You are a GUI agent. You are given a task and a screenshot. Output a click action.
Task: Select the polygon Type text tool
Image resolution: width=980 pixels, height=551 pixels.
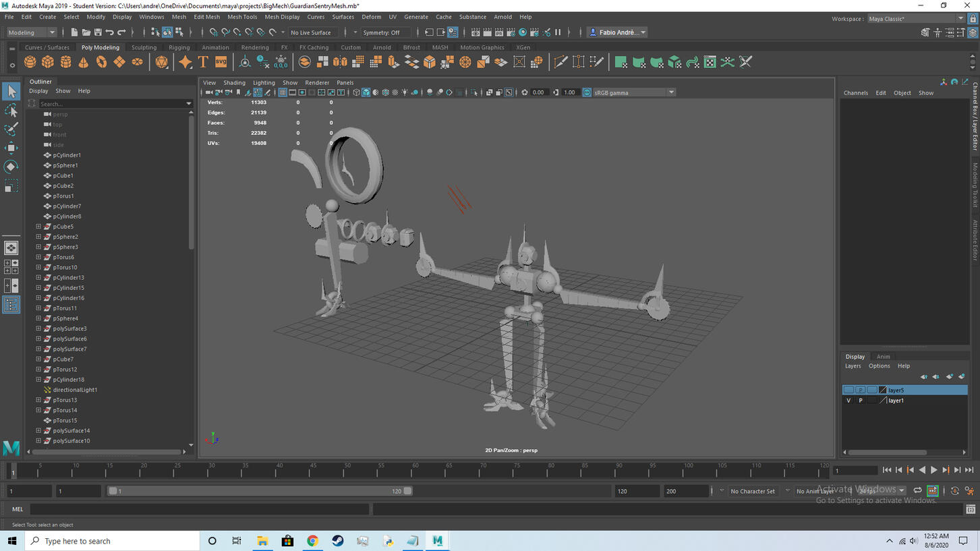tap(203, 62)
